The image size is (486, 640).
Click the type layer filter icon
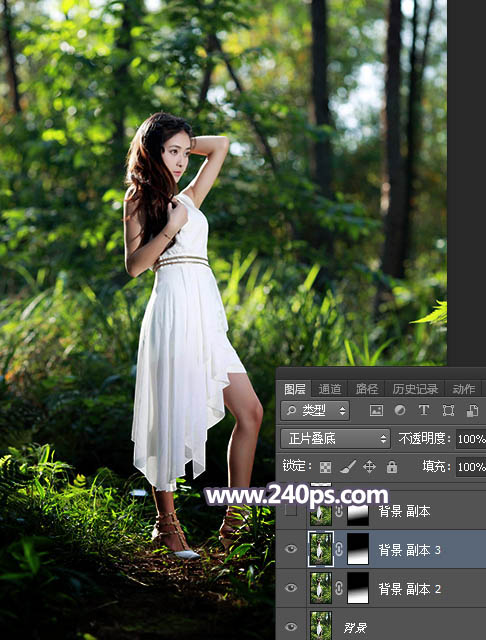point(424,410)
